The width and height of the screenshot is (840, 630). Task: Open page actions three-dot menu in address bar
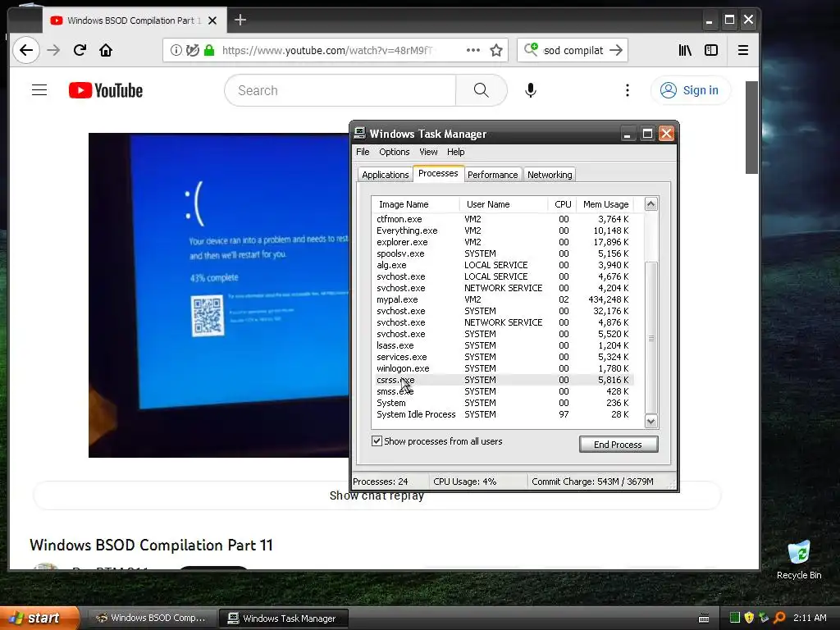click(473, 50)
